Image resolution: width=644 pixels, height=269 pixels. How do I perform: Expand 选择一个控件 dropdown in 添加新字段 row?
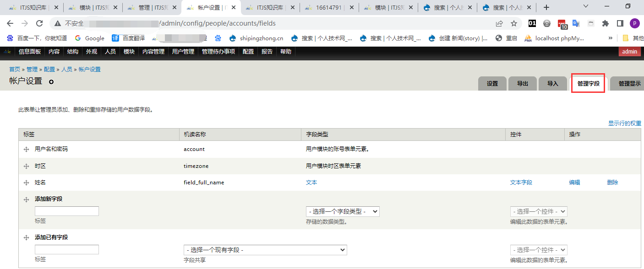click(539, 211)
